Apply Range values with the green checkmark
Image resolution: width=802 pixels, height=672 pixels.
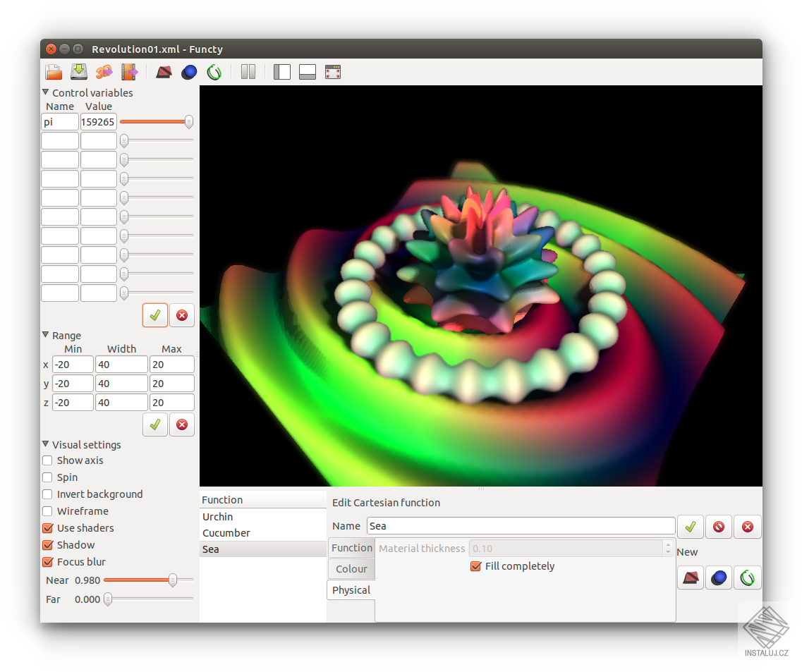155,424
